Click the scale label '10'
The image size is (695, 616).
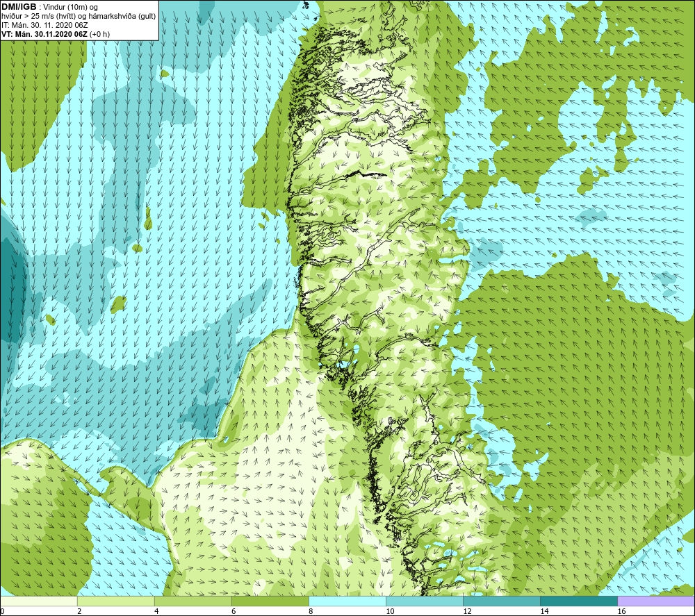390,612
